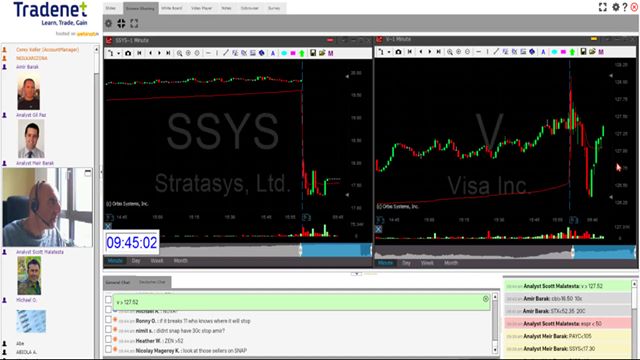This screenshot has height=360, width=640.
Task: Collapse the chart panel using the small down arrow
Action: point(356,274)
